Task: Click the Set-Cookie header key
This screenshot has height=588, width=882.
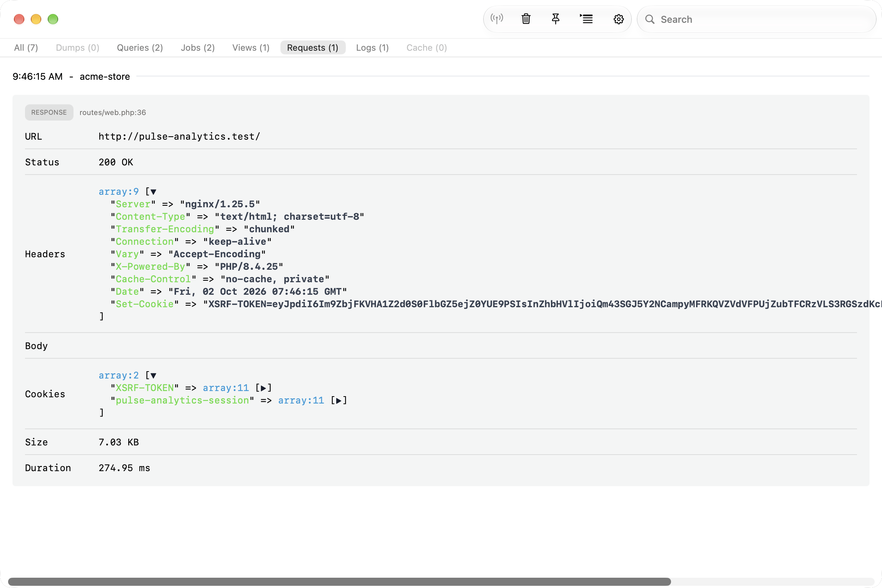Action: [144, 304]
